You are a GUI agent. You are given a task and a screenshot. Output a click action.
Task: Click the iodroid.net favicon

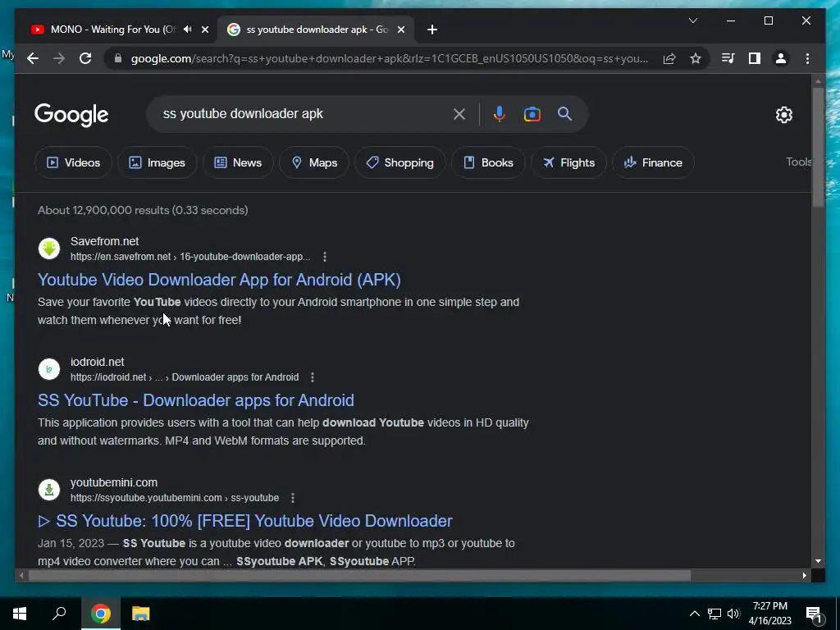pyautogui.click(x=49, y=369)
